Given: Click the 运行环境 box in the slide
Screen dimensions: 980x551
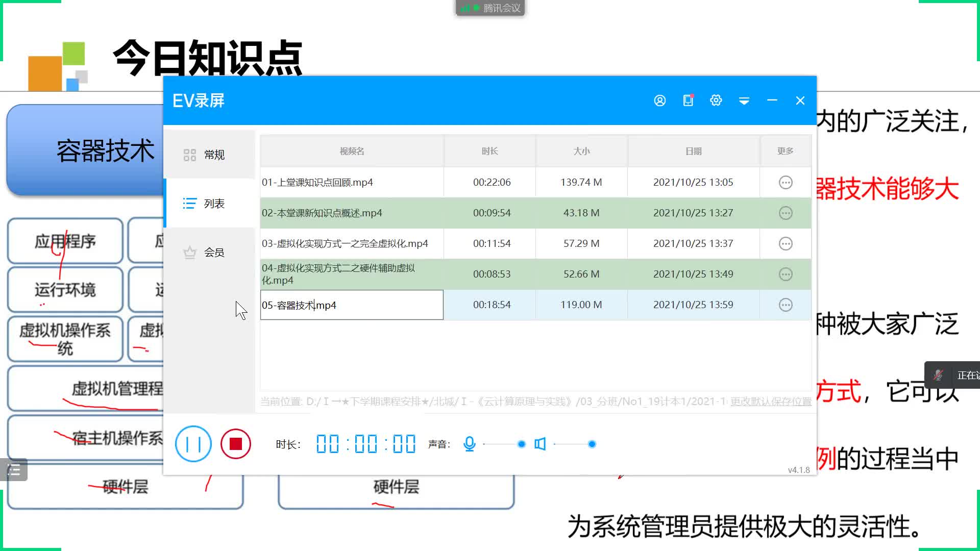Looking at the screenshot, I should click(x=65, y=289).
